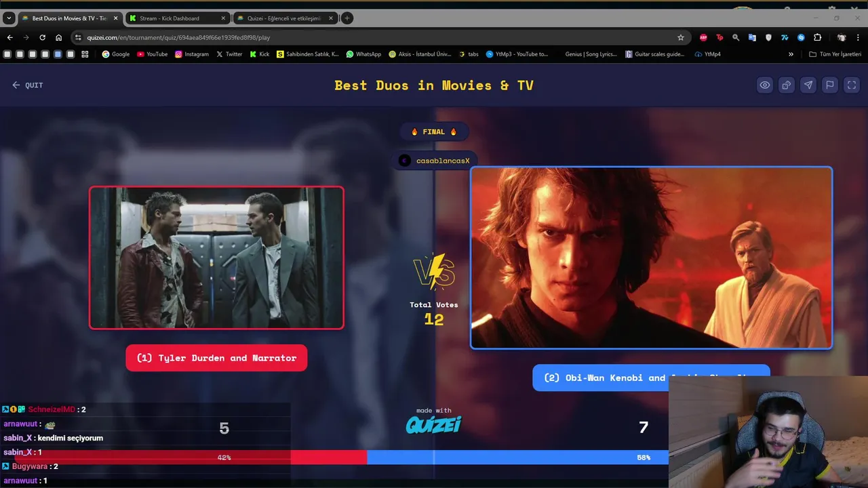
Task: Click the quizei.com address bar
Action: click(380, 37)
